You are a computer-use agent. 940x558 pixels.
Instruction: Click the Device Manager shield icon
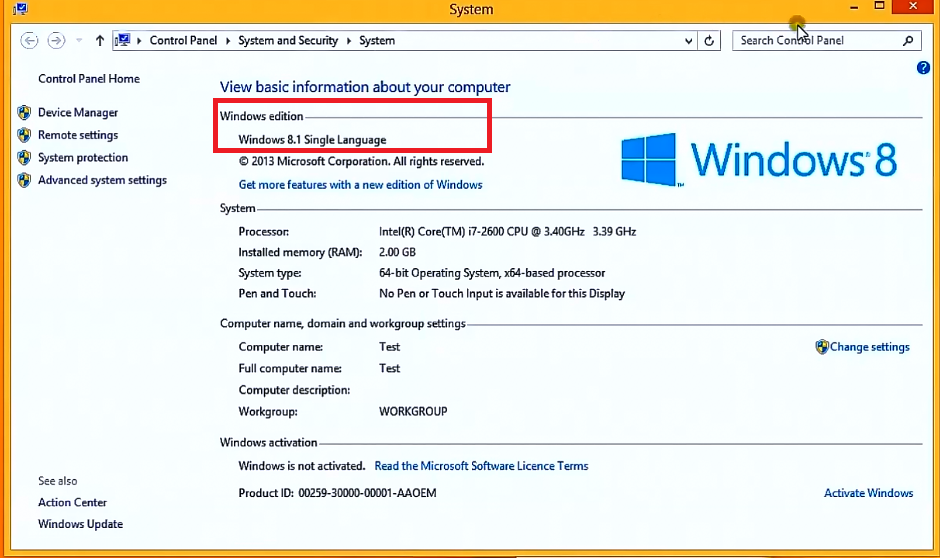24,112
